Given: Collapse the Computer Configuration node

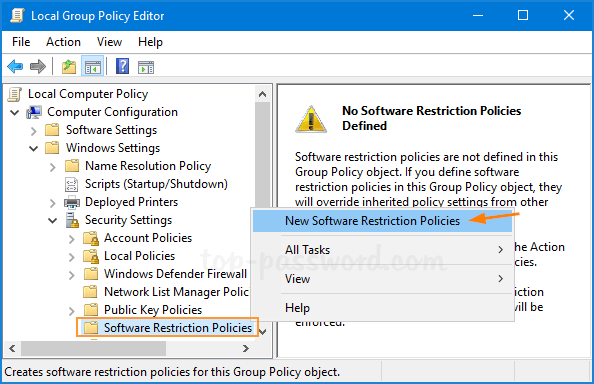Looking at the screenshot, I should click(x=14, y=112).
